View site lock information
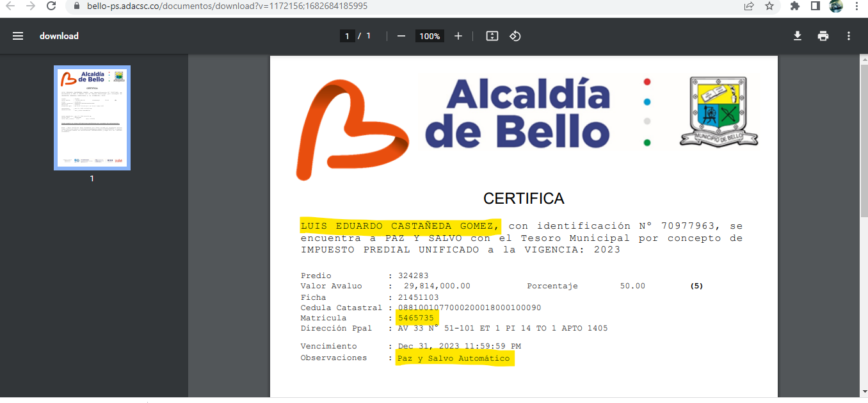Image resolution: width=868 pixels, height=403 pixels. pyautogui.click(x=77, y=6)
